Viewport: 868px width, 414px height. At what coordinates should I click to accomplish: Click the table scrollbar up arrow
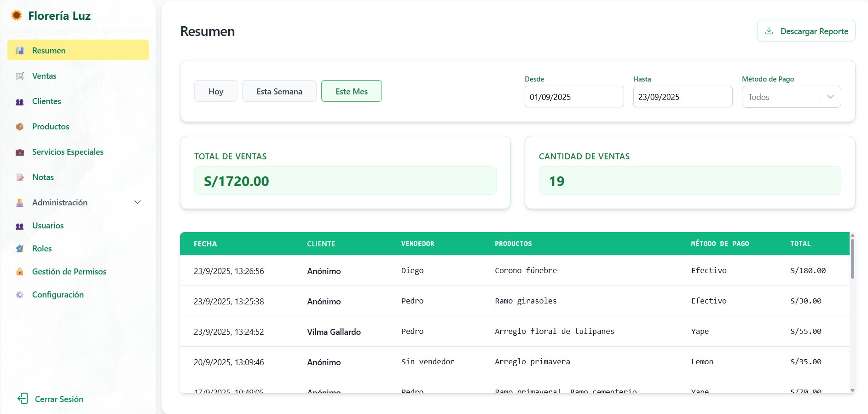click(x=852, y=235)
